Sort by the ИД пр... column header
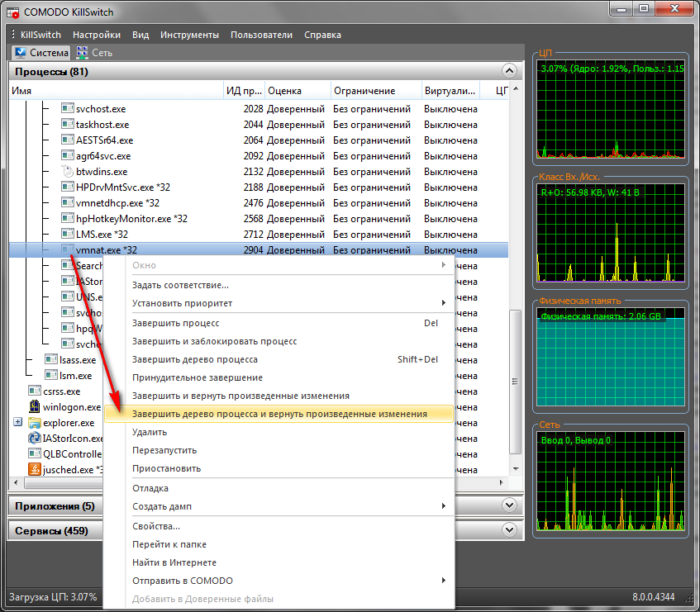The height and width of the screenshot is (612, 700). coord(244,91)
